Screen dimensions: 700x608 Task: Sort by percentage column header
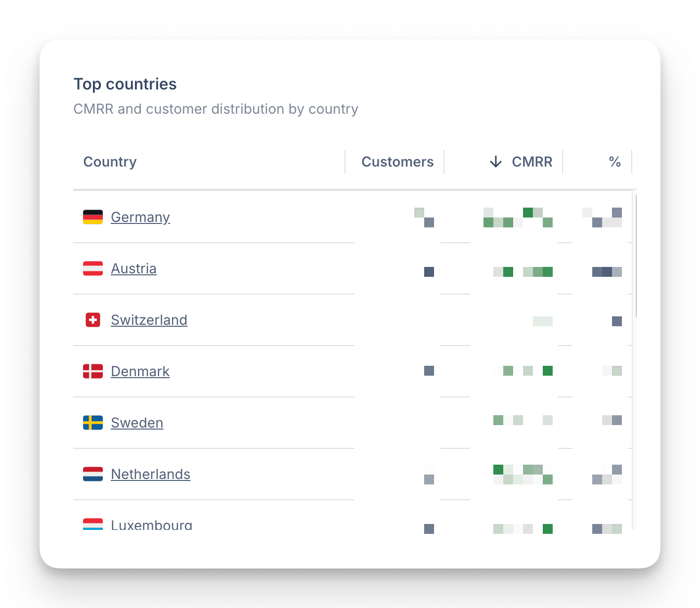pyautogui.click(x=614, y=162)
